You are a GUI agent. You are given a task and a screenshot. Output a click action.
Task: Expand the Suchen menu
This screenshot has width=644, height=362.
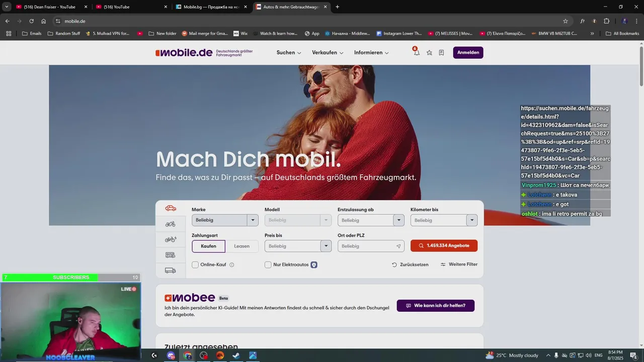tap(289, 52)
